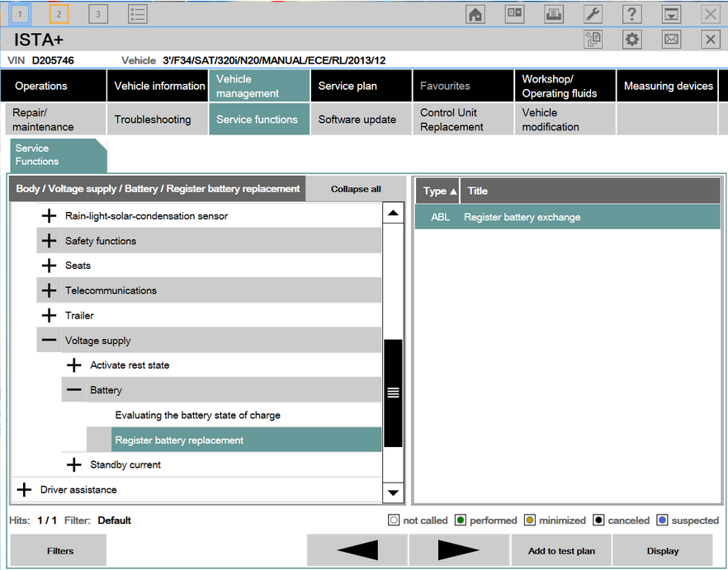
Task: Click the envelope mail icon
Action: coord(671,40)
